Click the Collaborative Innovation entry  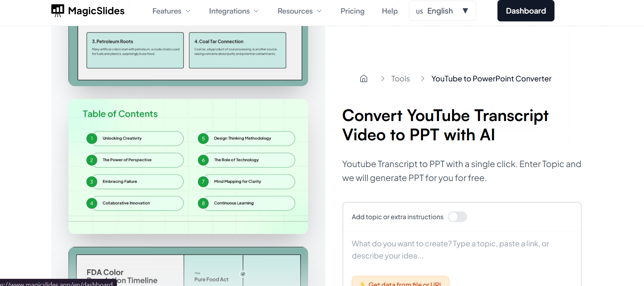pyautogui.click(x=135, y=203)
